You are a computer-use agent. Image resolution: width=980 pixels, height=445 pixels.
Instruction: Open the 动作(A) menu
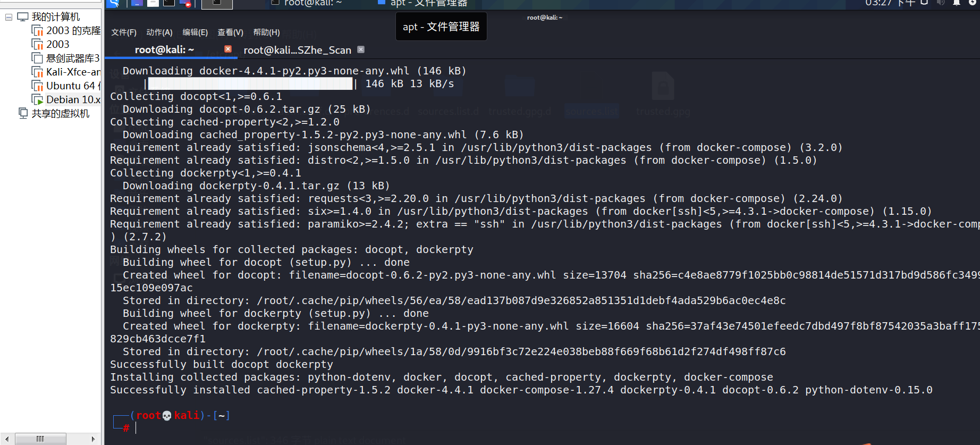tap(159, 32)
